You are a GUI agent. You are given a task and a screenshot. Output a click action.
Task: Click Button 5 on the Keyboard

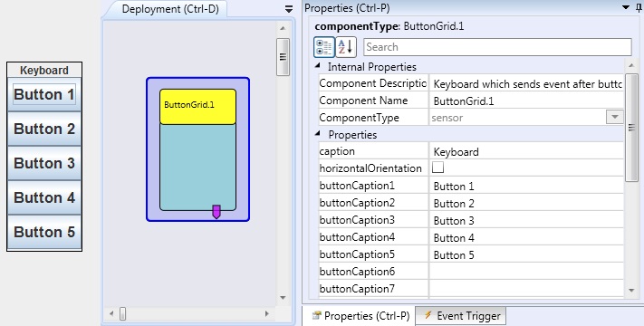[x=44, y=232]
